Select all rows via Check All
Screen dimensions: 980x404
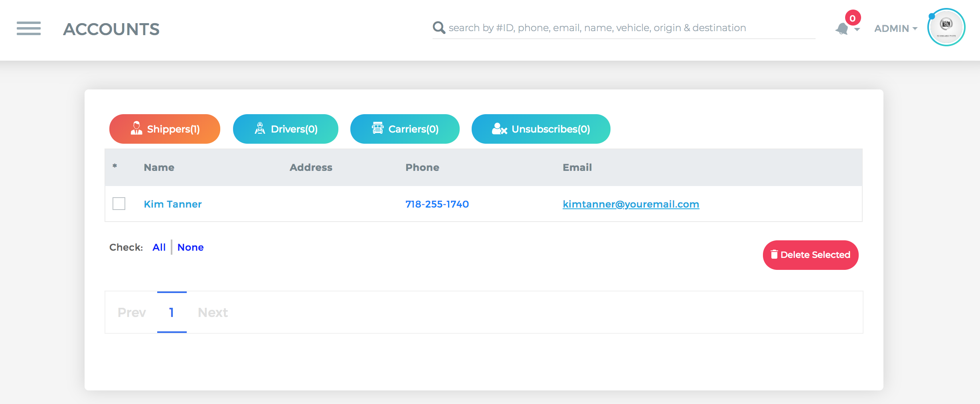tap(159, 247)
